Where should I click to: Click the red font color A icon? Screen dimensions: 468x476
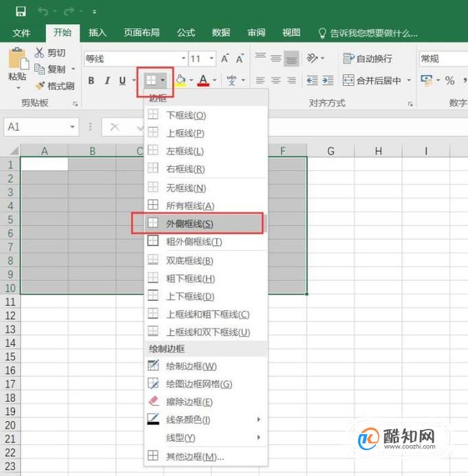click(203, 80)
